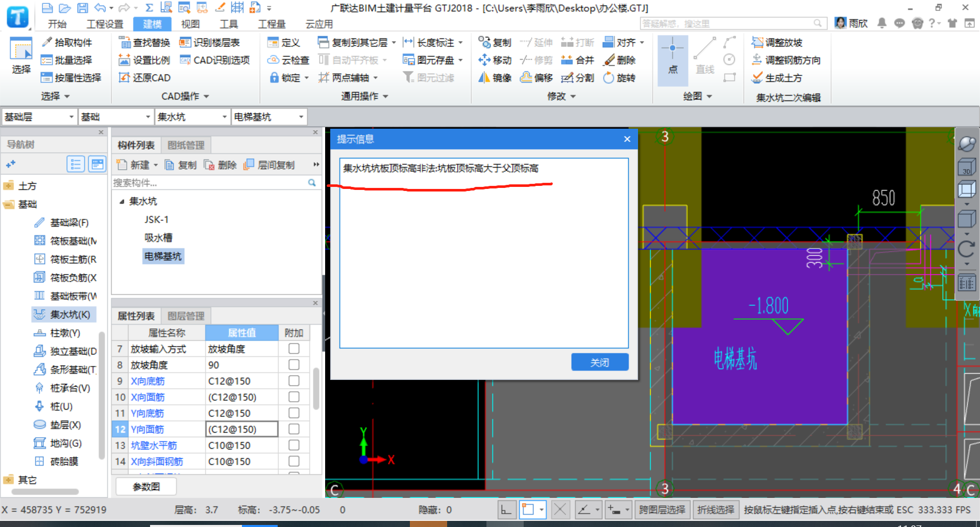
Task: Click 生成土方 generate earthwork tool
Action: click(777, 78)
